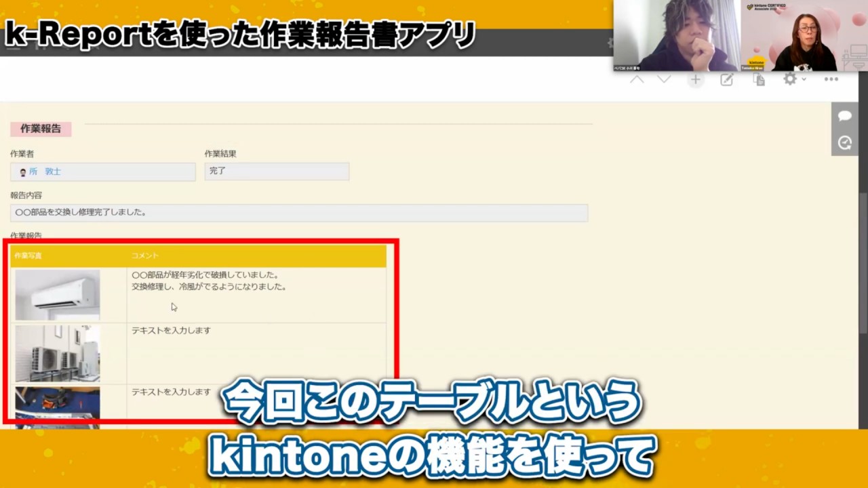Duplicate the record via the copy icon
The width and height of the screenshot is (868, 488).
(x=759, y=79)
